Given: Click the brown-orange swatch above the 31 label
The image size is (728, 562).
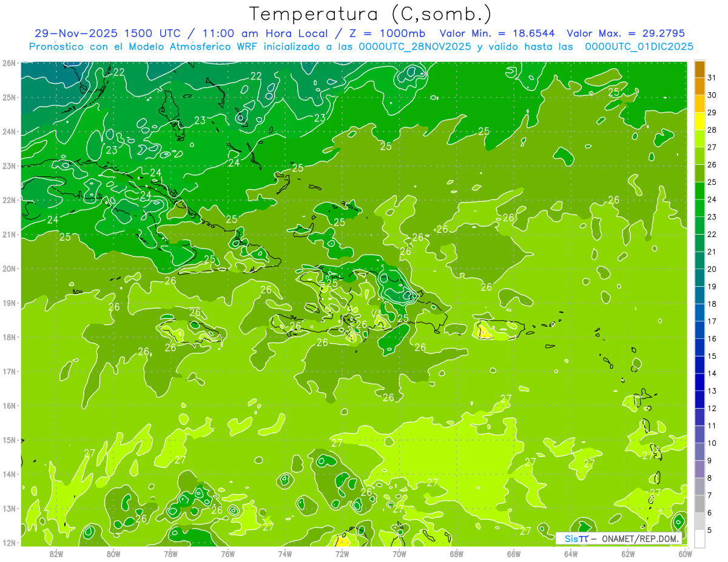Looking at the screenshot, I should click(699, 69).
